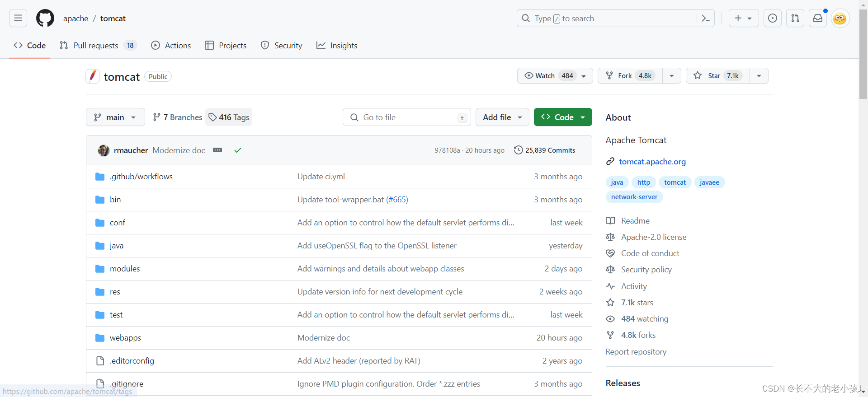Open the issues icon in header

coord(773,18)
